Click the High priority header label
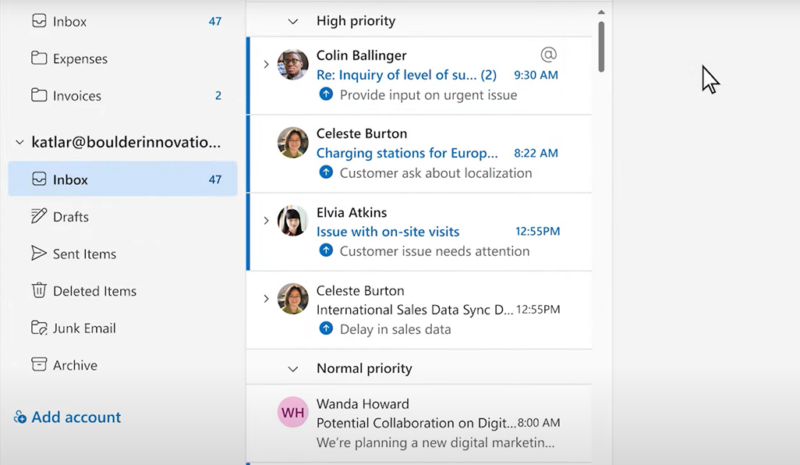This screenshot has height=465, width=800. tap(356, 21)
